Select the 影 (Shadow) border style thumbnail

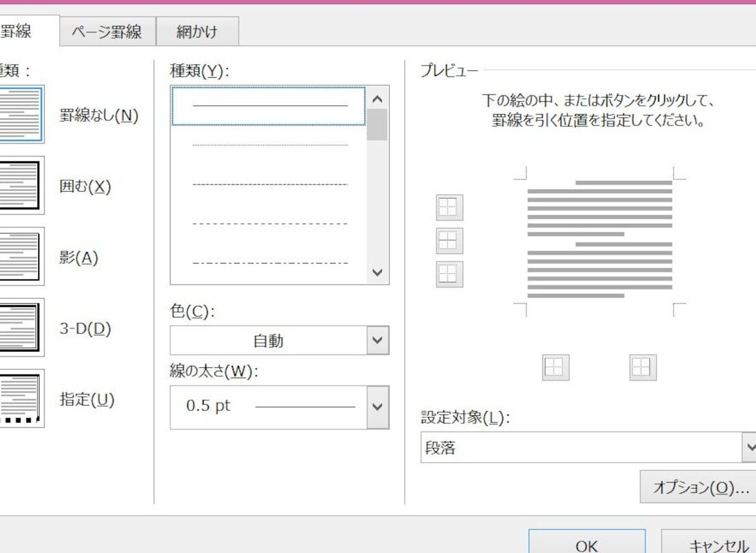[20, 258]
